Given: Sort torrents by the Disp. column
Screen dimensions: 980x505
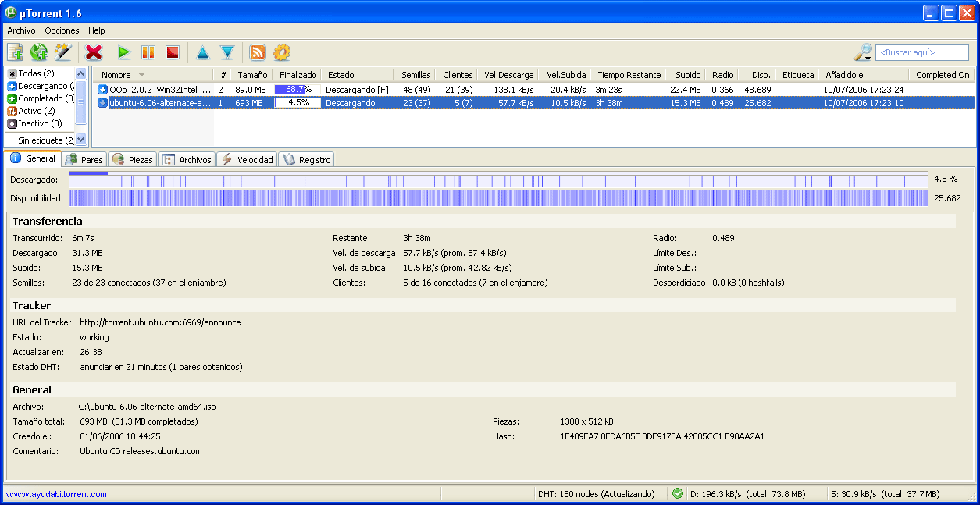Looking at the screenshot, I should click(757, 75).
